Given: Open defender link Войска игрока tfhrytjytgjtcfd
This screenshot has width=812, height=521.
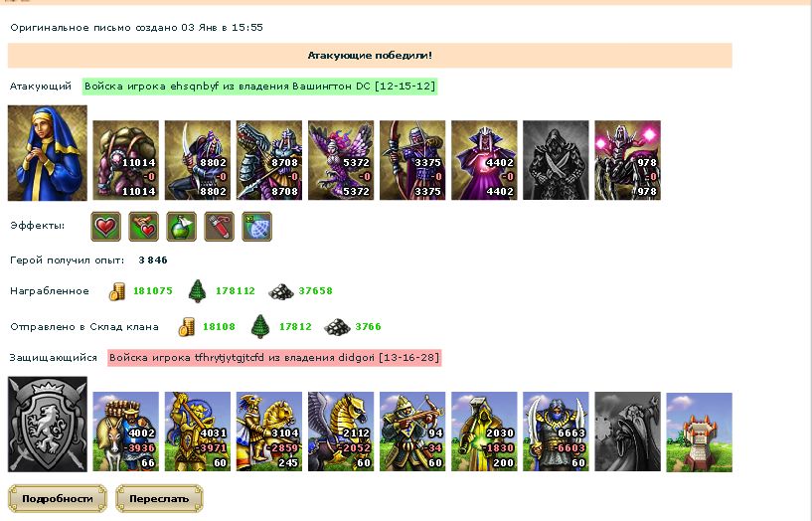Looking at the screenshot, I should point(274,358).
